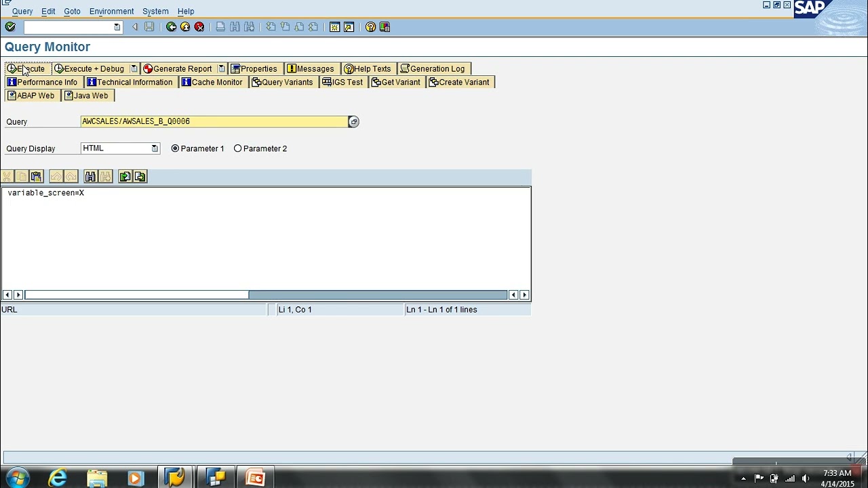Click the ABAP Web button
Image resolution: width=868 pixels, height=488 pixels.
pos(31,96)
